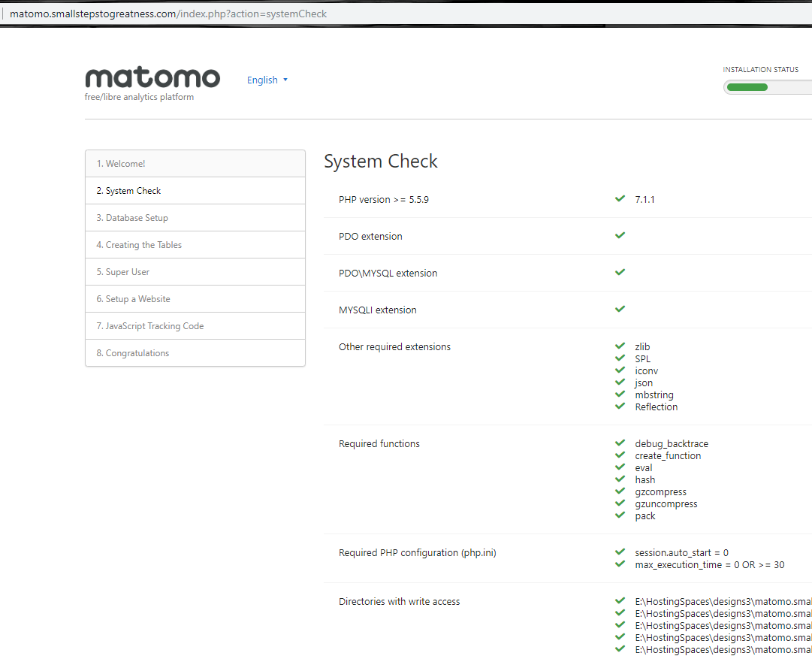Click the 'free/libre analytics platform' tagline
Image resolution: width=812 pixels, height=656 pixels.
[x=139, y=97]
